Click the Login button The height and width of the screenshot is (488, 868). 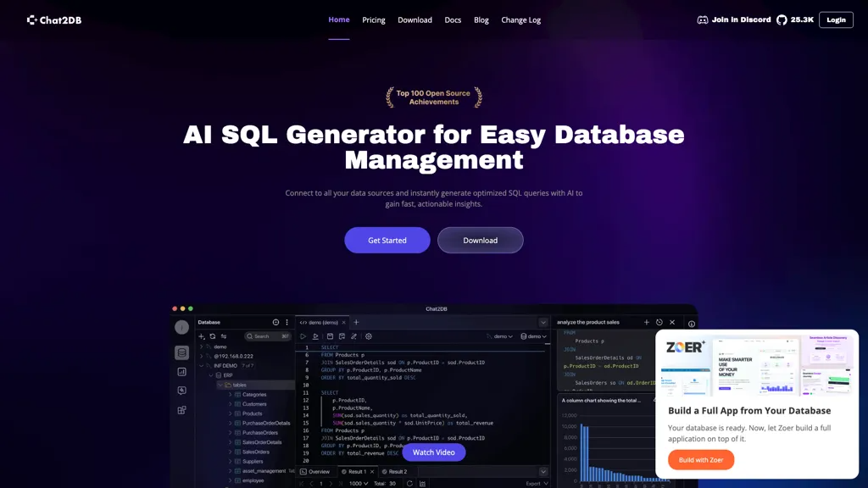pos(836,20)
